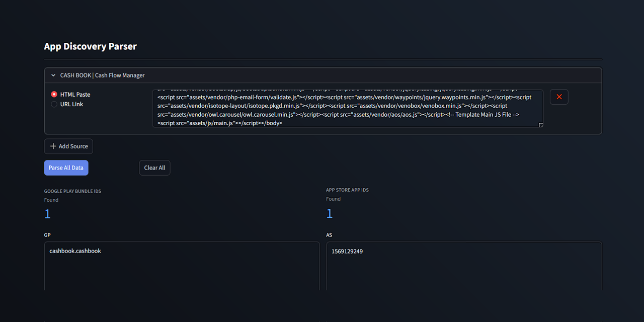The width and height of the screenshot is (644, 322).
Task: Click the App Discovery Parser title
Action: tap(90, 46)
